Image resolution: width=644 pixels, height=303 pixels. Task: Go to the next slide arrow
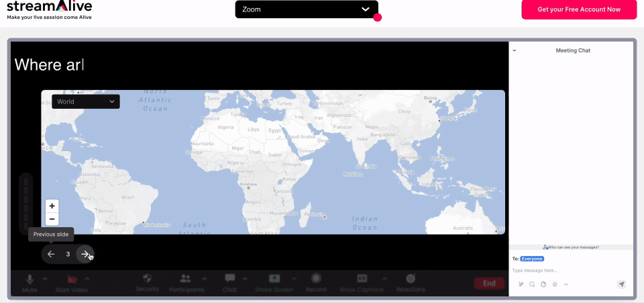[x=85, y=254]
